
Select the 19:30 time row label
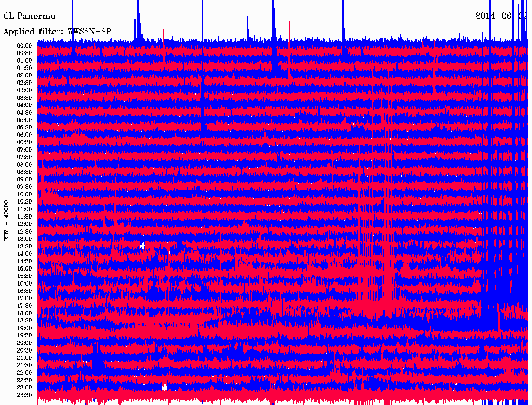(x=24, y=335)
